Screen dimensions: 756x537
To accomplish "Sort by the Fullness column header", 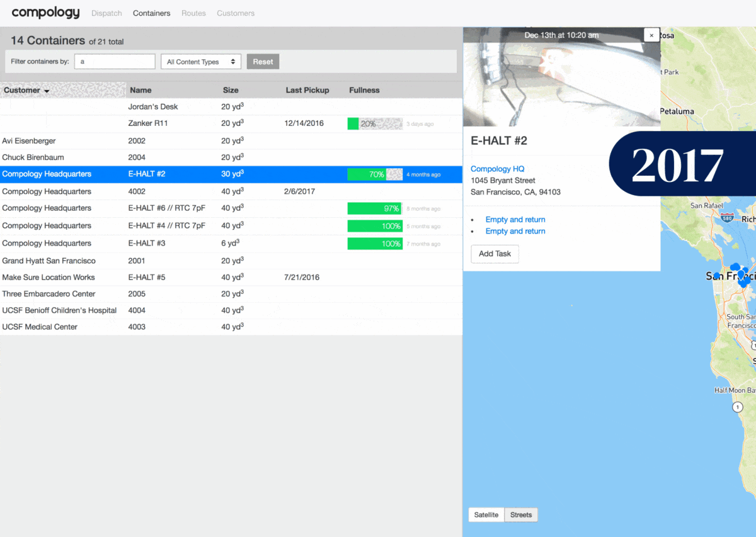I will click(364, 90).
